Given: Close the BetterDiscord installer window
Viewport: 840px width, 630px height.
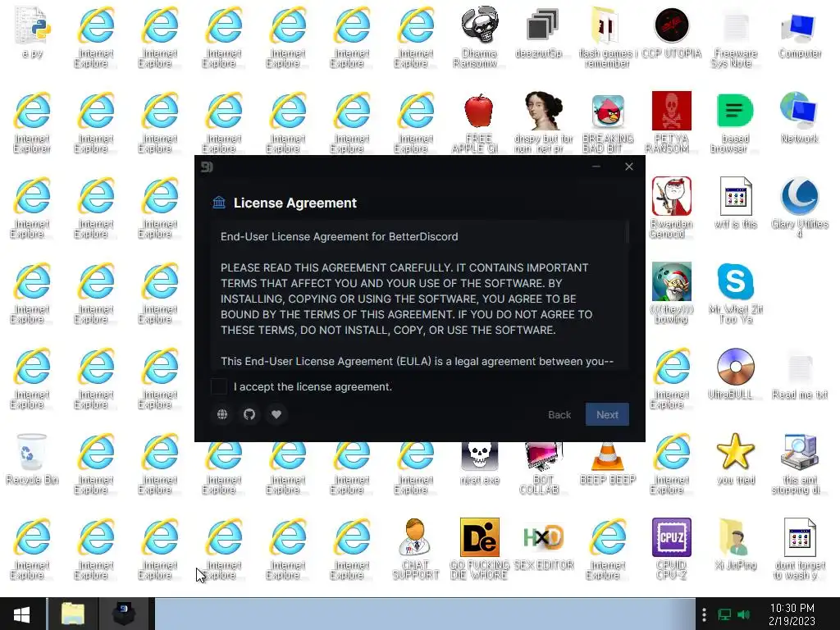Looking at the screenshot, I should pos(629,167).
